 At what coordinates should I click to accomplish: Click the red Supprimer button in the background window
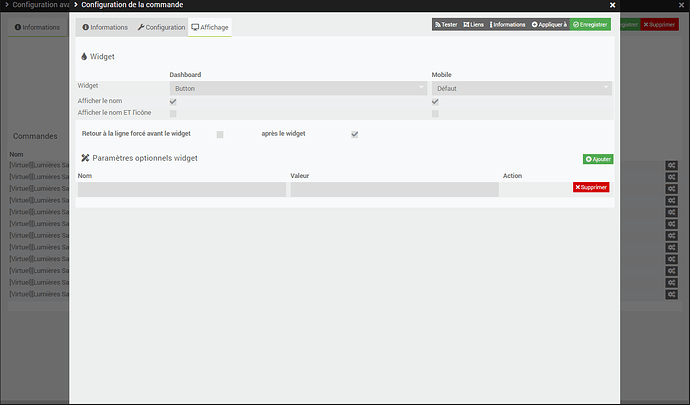(x=659, y=25)
